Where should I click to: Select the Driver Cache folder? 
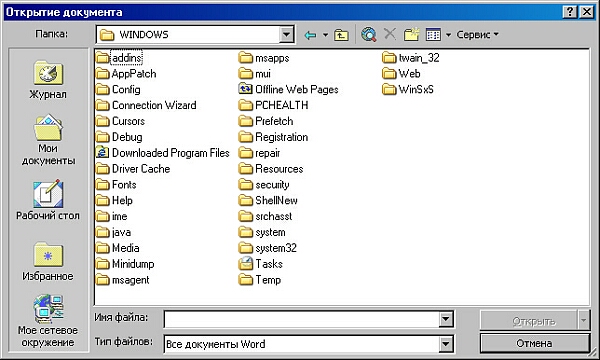(133, 169)
